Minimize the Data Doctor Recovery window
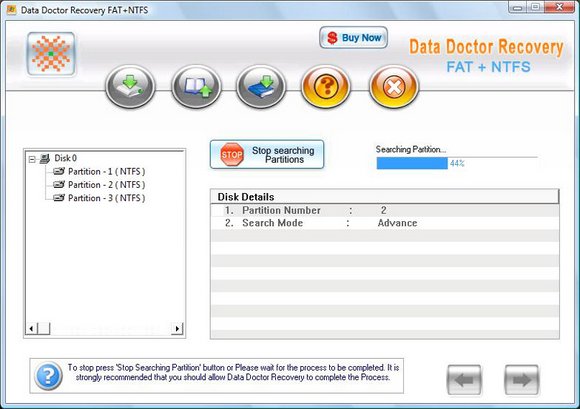Image resolution: width=580 pixels, height=409 pixels. 518,7
